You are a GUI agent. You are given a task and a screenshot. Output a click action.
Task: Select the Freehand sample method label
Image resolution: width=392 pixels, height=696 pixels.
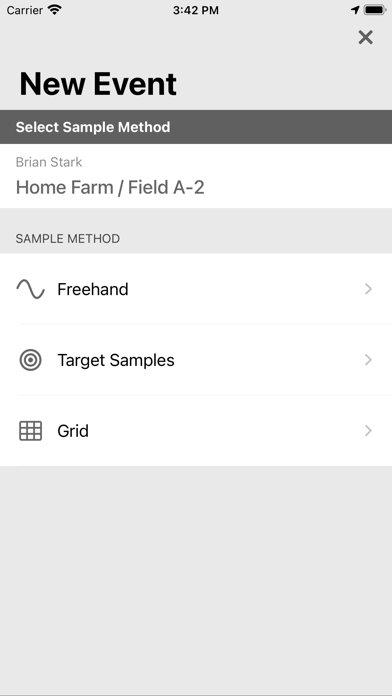coord(93,289)
